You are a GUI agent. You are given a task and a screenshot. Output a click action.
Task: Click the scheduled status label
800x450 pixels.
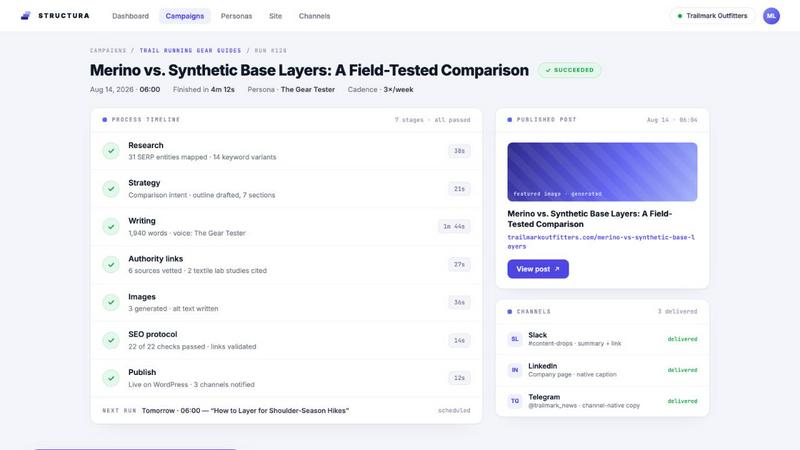(x=454, y=411)
